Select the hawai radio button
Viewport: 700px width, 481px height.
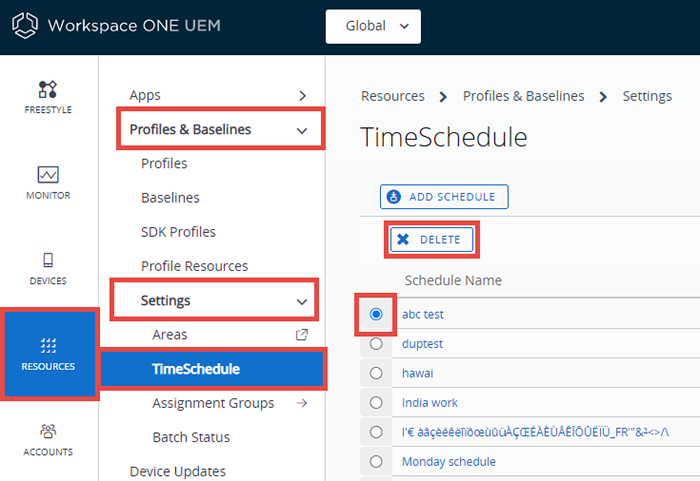tap(376, 373)
